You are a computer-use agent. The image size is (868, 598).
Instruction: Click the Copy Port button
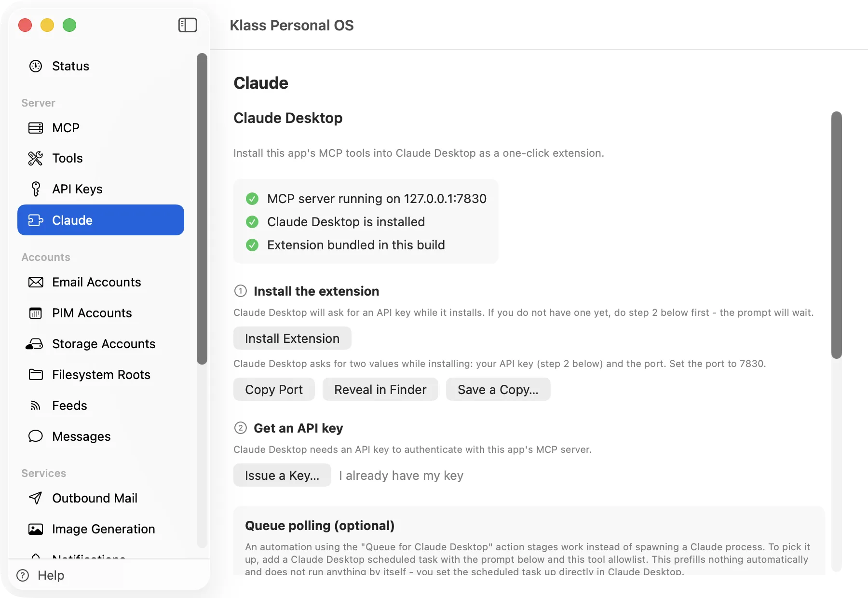(274, 390)
